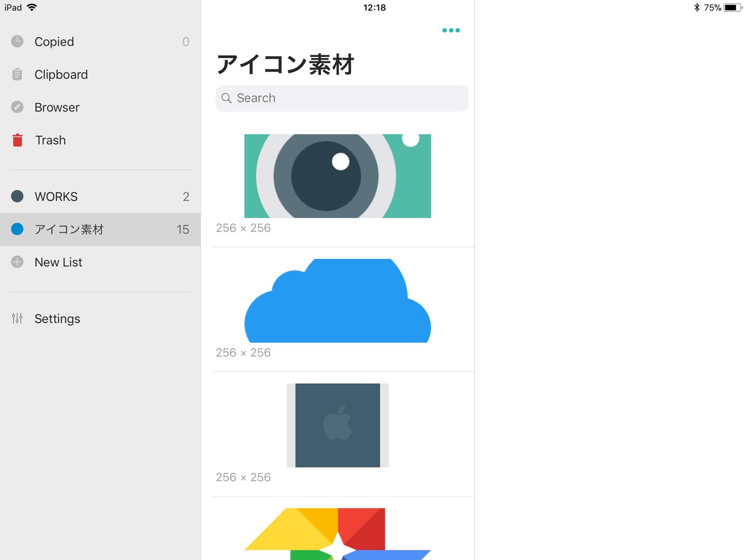Click the Copied item count 0

[x=186, y=42]
